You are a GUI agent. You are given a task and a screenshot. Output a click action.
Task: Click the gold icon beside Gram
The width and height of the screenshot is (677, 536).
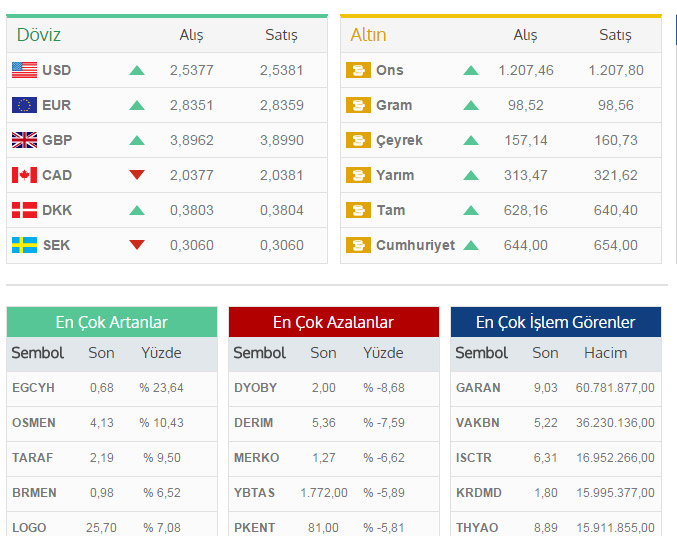pos(358,105)
